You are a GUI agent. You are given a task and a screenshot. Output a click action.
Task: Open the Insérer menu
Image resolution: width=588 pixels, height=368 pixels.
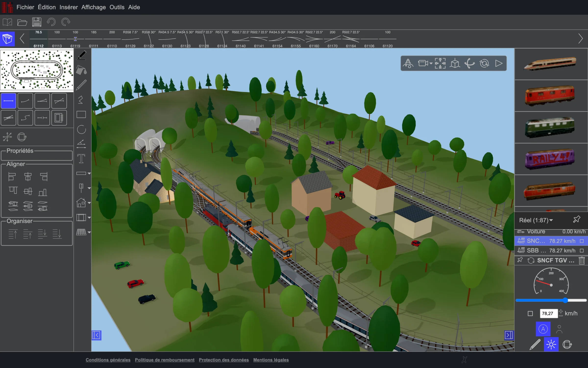pos(68,7)
